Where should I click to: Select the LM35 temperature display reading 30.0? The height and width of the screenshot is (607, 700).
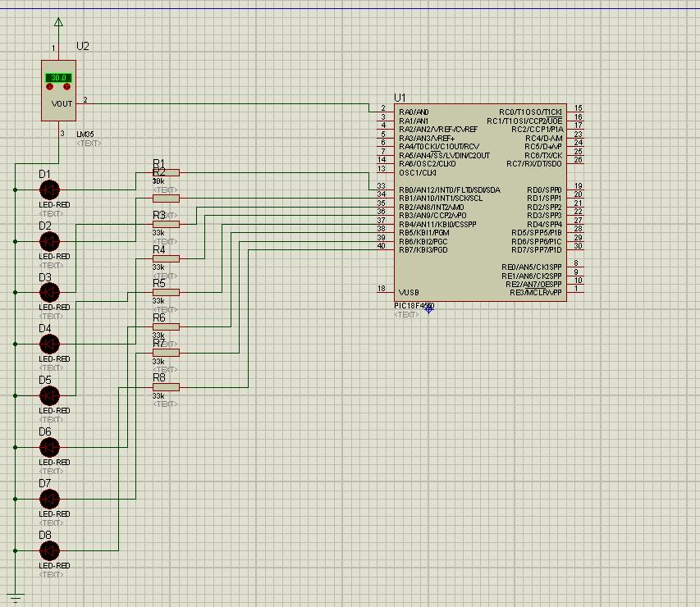pyautogui.click(x=58, y=77)
